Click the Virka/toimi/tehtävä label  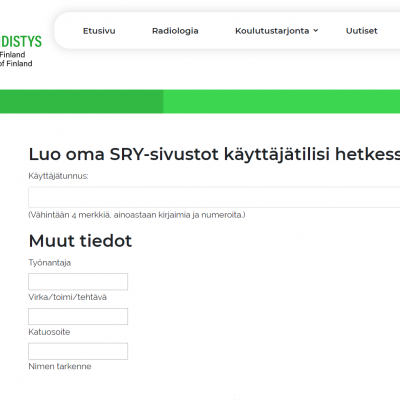pyautogui.click(x=68, y=297)
